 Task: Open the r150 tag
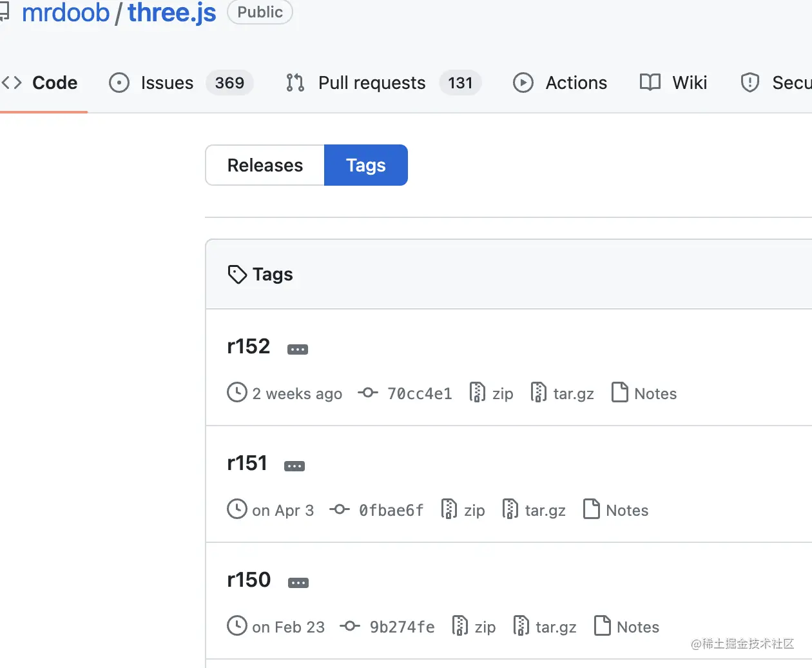249,580
